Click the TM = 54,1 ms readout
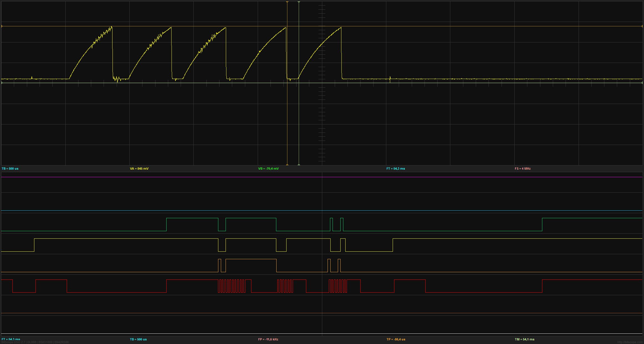The width and height of the screenshot is (644, 344). (x=525, y=339)
